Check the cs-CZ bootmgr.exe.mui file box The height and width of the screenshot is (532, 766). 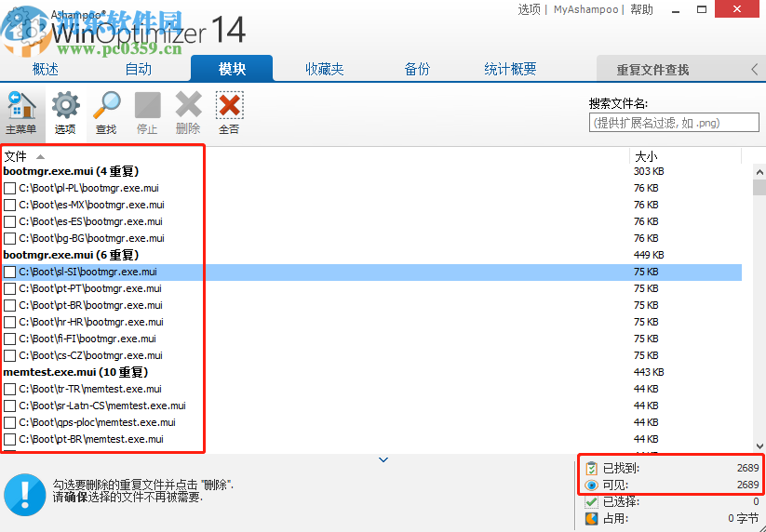[9, 356]
